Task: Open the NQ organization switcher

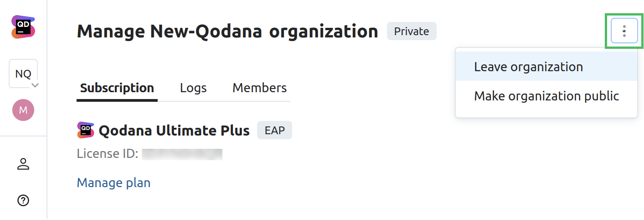Action: point(23,73)
